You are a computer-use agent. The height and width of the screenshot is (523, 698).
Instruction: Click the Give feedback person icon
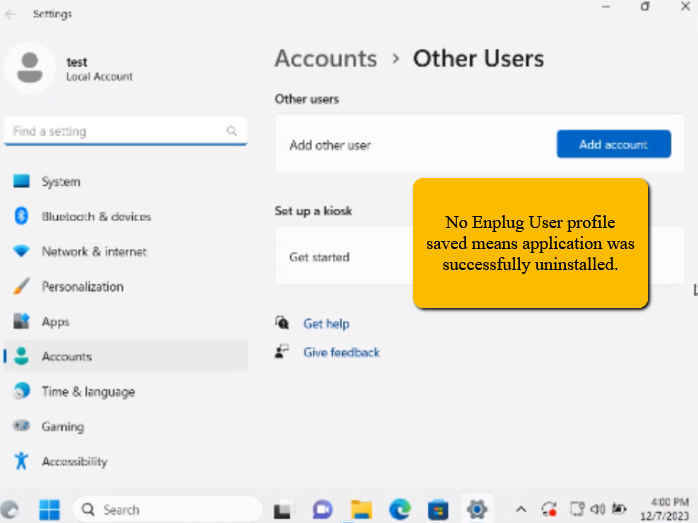tap(282, 352)
